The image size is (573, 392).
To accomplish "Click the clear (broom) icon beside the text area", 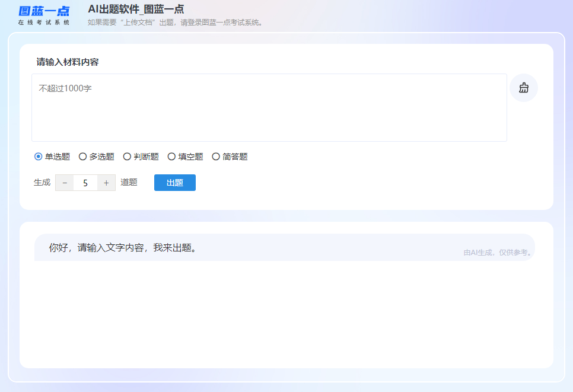I will click(x=524, y=88).
